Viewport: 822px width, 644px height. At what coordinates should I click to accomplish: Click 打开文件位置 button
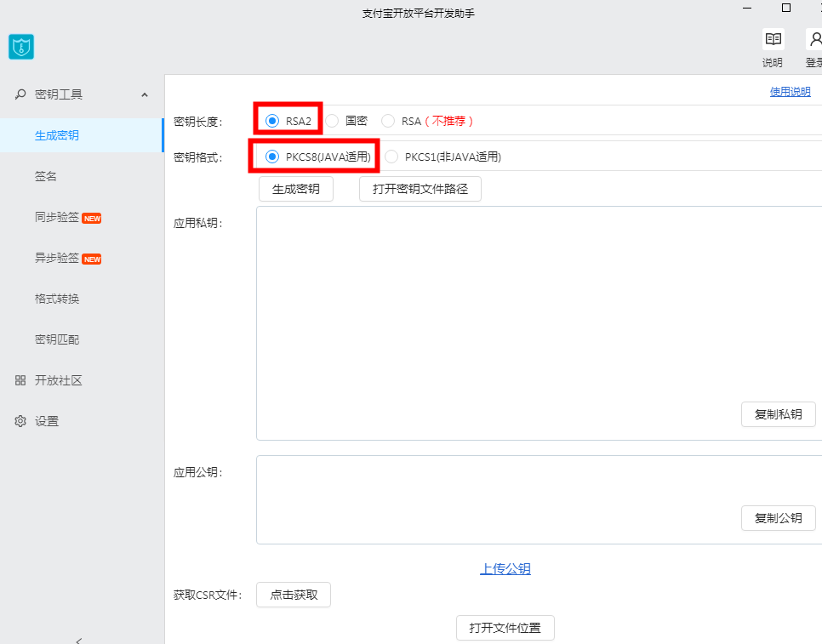point(505,628)
